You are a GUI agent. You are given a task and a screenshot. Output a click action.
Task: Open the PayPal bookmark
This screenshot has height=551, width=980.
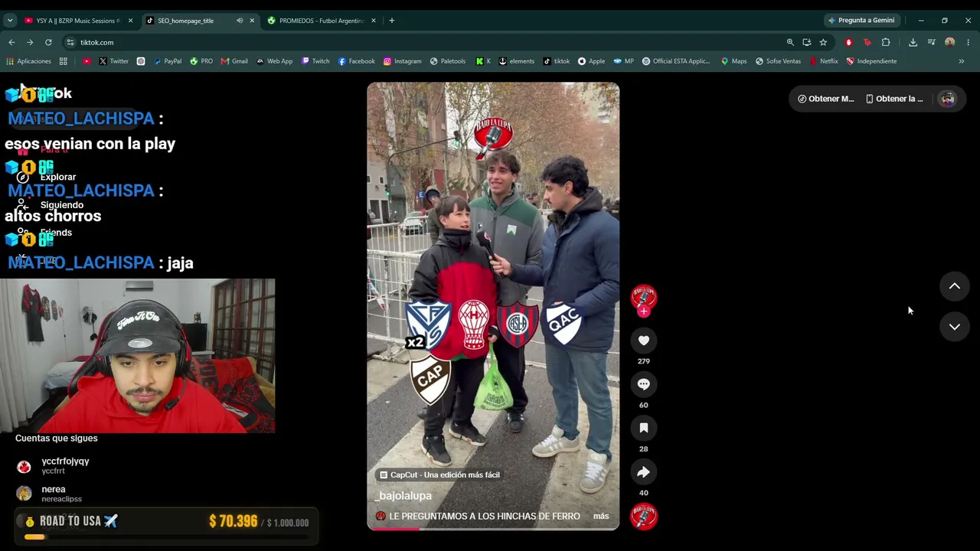168,61
